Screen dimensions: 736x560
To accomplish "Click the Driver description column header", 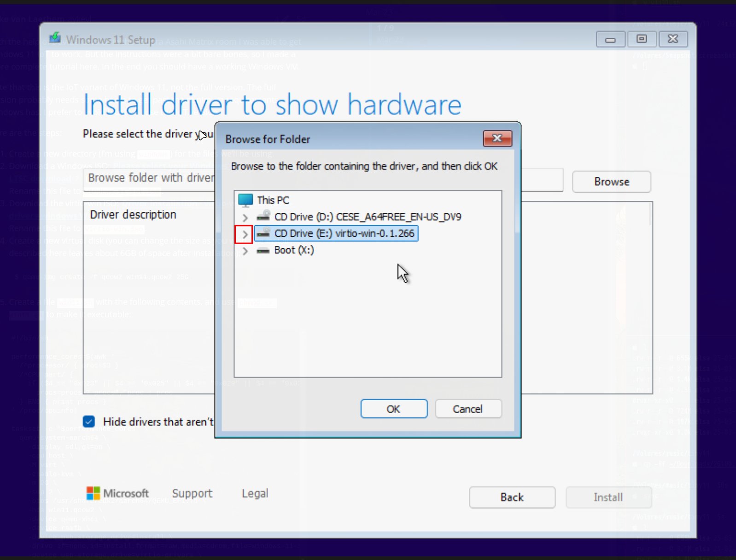I will click(133, 215).
